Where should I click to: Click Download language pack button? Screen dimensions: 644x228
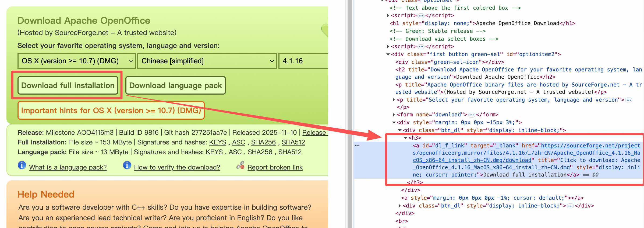[x=175, y=85]
